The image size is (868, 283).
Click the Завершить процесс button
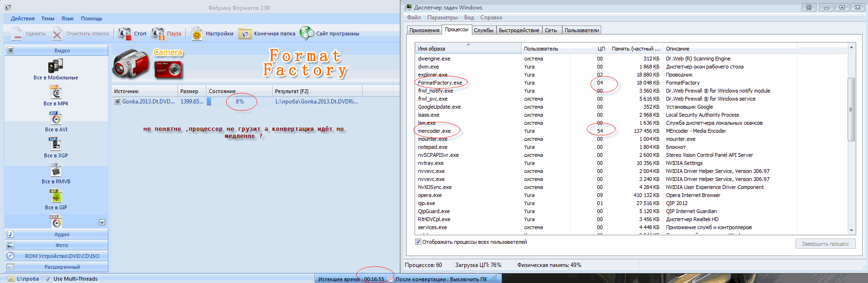click(825, 244)
